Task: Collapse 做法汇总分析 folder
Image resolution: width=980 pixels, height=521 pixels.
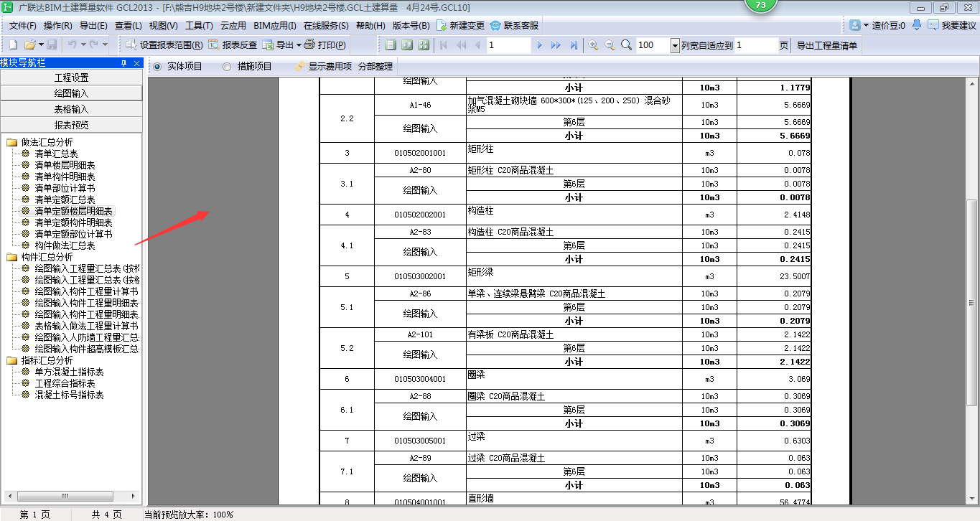Action: pyautogui.click(x=12, y=142)
